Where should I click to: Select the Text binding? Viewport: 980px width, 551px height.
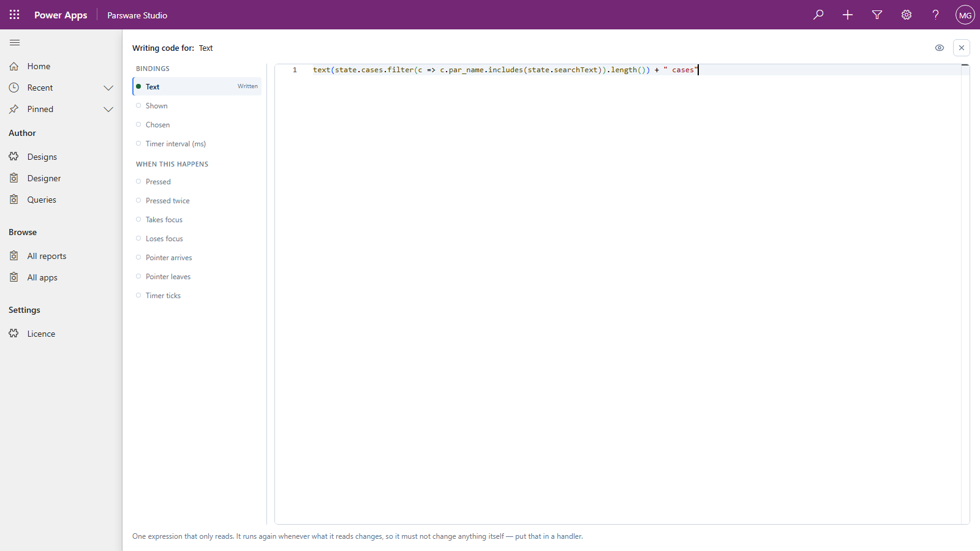pyautogui.click(x=197, y=86)
